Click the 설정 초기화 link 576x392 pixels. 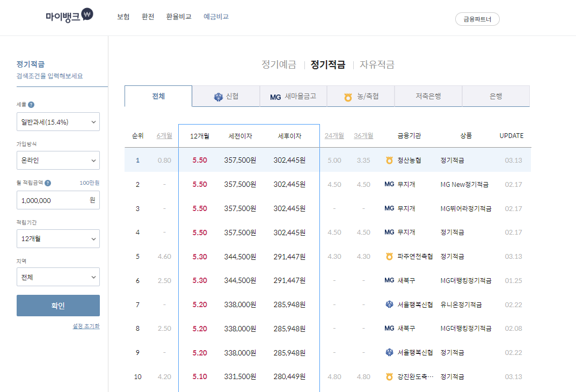pos(86,326)
